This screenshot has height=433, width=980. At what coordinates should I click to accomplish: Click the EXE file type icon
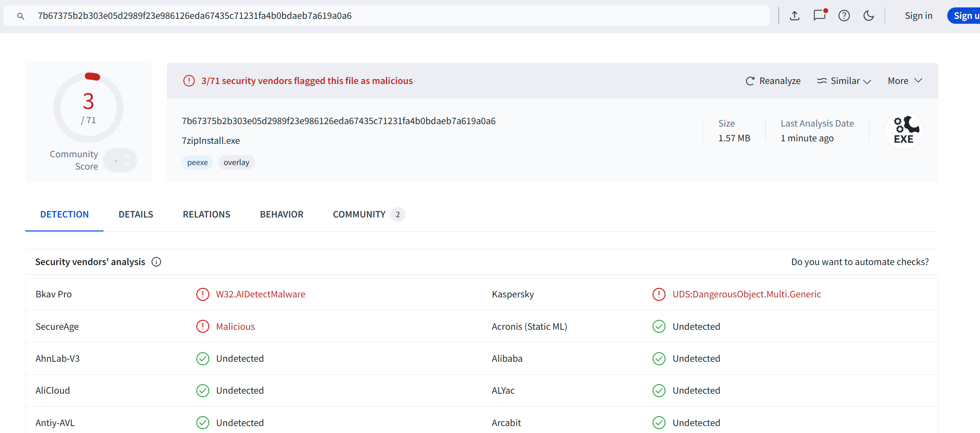pyautogui.click(x=903, y=131)
